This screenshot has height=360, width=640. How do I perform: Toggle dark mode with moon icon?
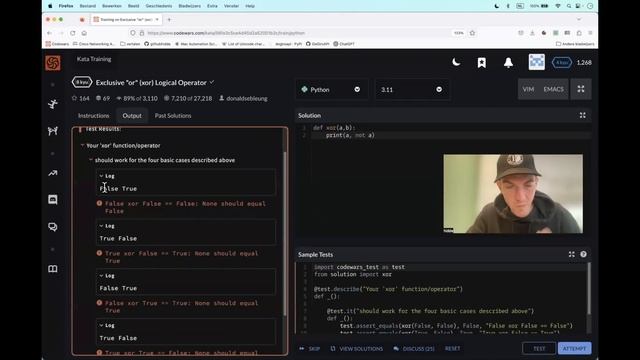(x=456, y=62)
